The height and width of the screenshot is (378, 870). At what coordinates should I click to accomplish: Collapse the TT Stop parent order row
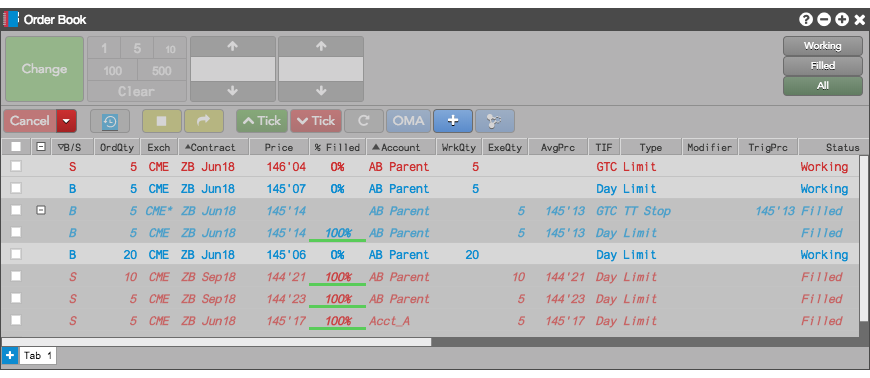(41, 210)
